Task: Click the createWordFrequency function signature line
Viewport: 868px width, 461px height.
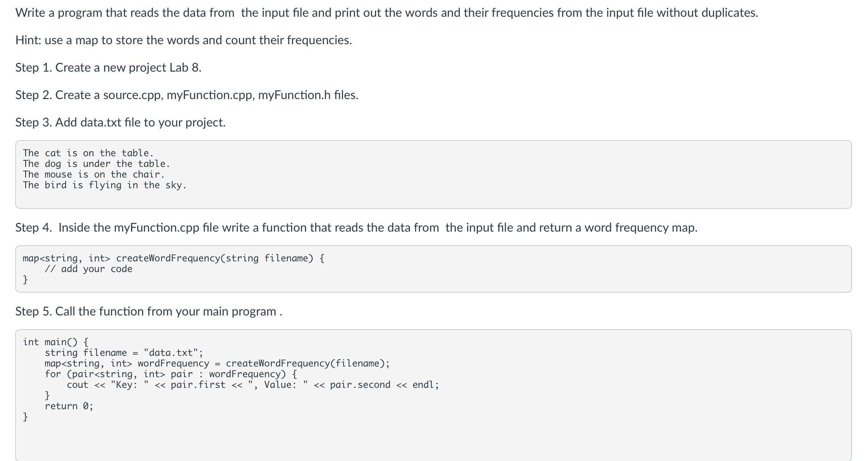Action: pyautogui.click(x=173, y=258)
